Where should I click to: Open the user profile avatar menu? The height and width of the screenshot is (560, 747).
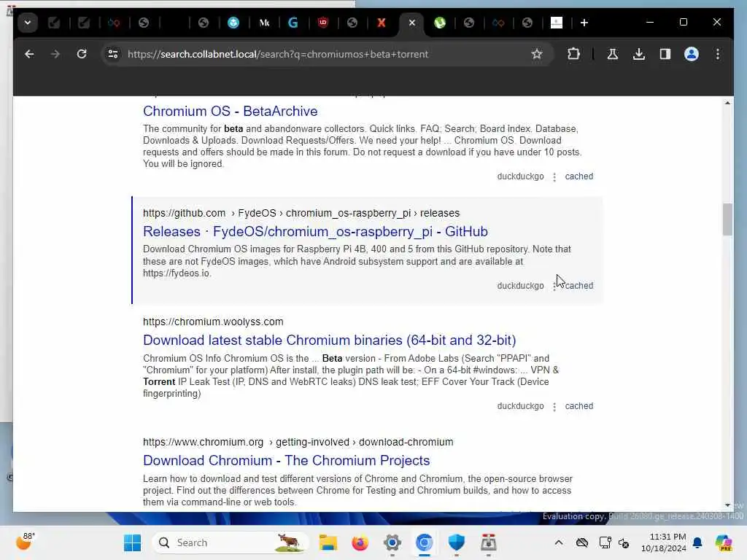(x=692, y=54)
